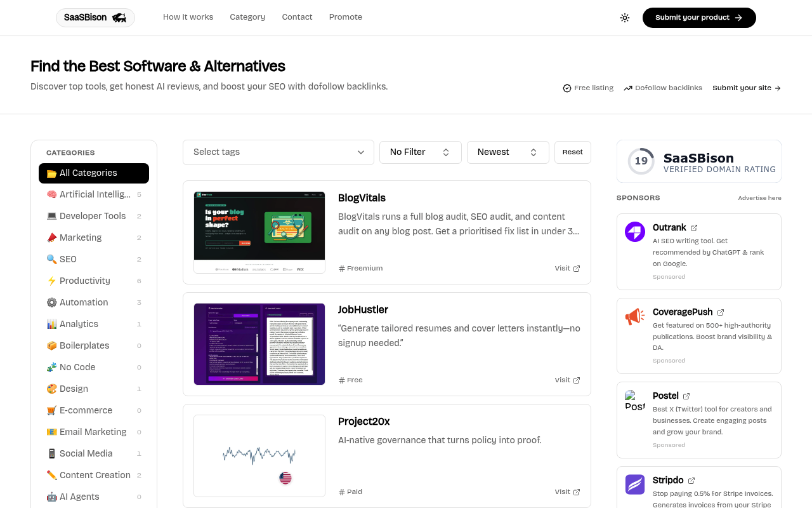Filter by Content Creation category
This screenshot has width=812, height=508.
coord(94,475)
